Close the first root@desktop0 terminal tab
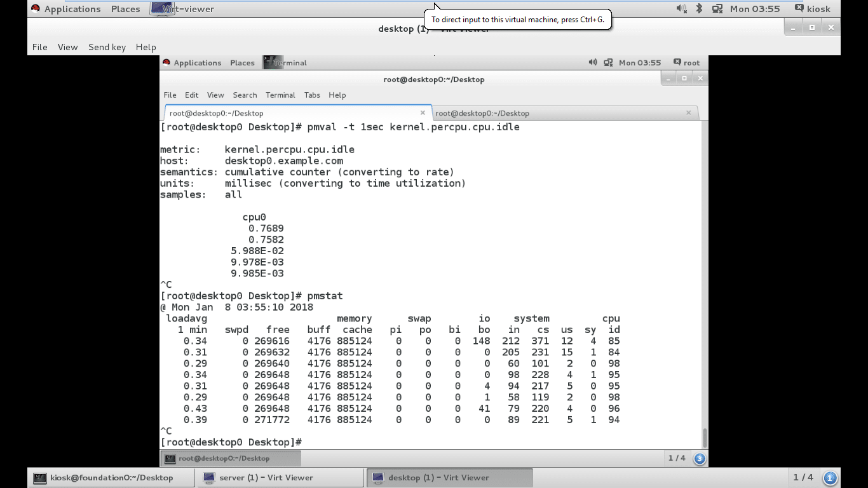 pos(423,113)
